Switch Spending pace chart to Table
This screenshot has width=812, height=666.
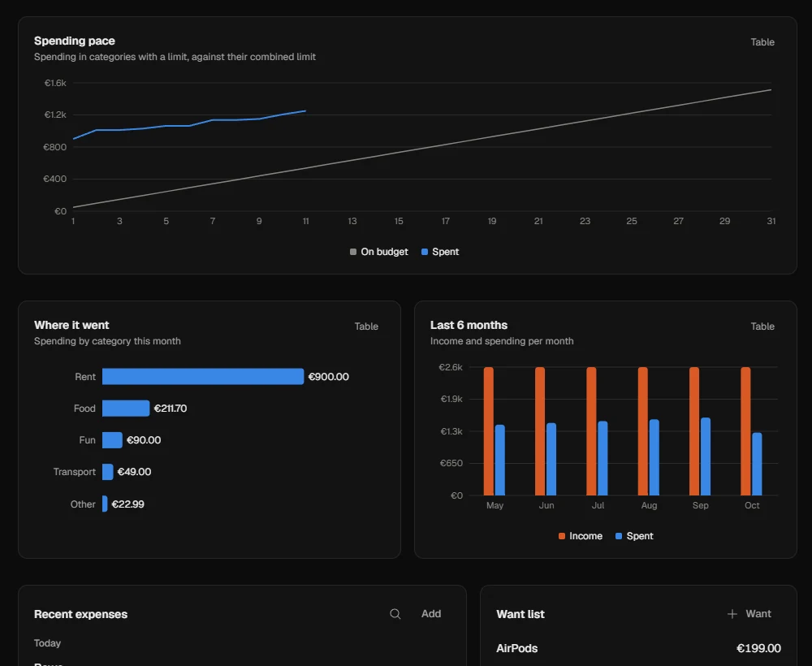pos(762,42)
